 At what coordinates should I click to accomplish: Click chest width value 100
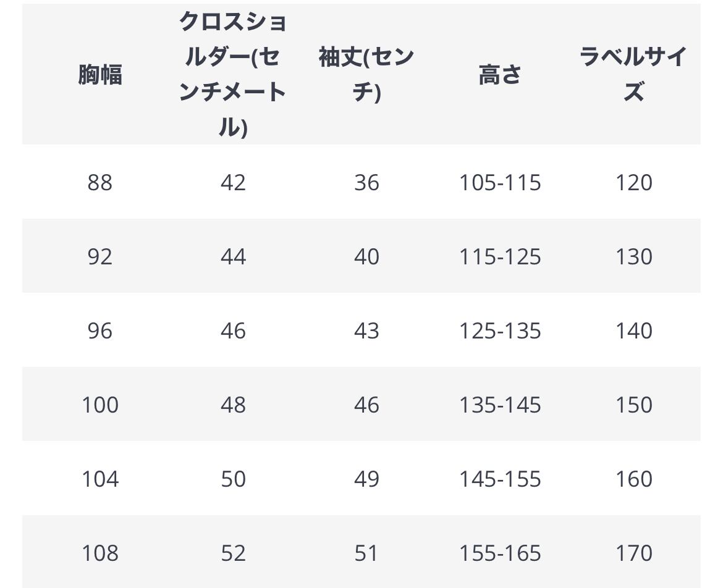click(x=100, y=405)
